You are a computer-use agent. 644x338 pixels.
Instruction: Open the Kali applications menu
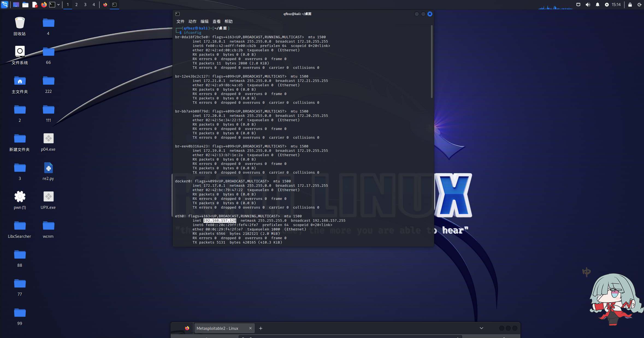click(5, 4)
